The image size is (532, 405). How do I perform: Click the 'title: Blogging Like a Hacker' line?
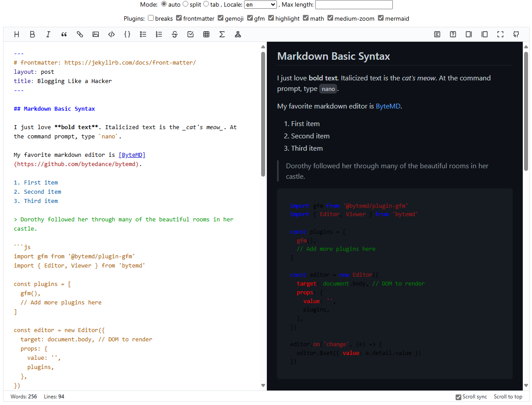pyautogui.click(x=63, y=81)
